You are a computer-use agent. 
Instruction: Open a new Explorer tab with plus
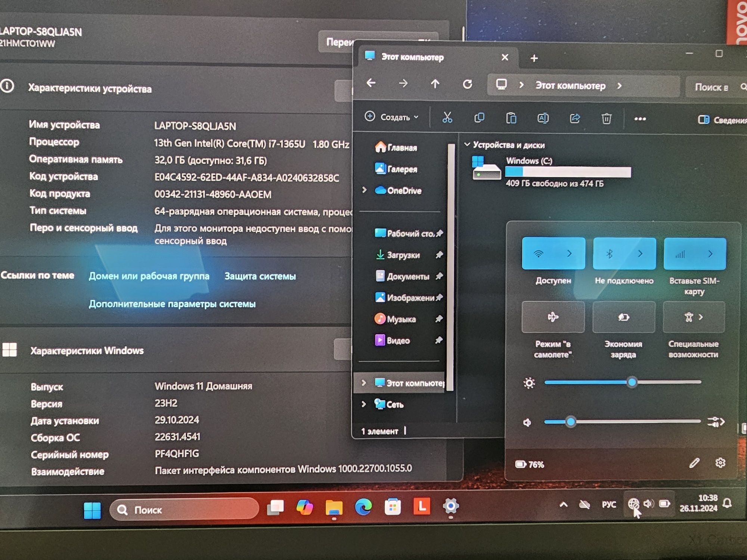click(534, 58)
